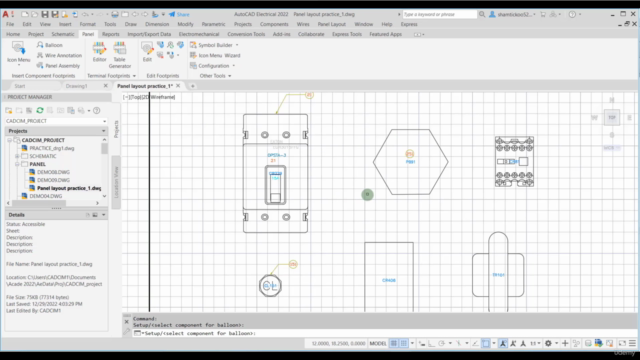Open the Icon Menu footprint tool
The height and width of the screenshot is (360, 640).
coord(18,52)
